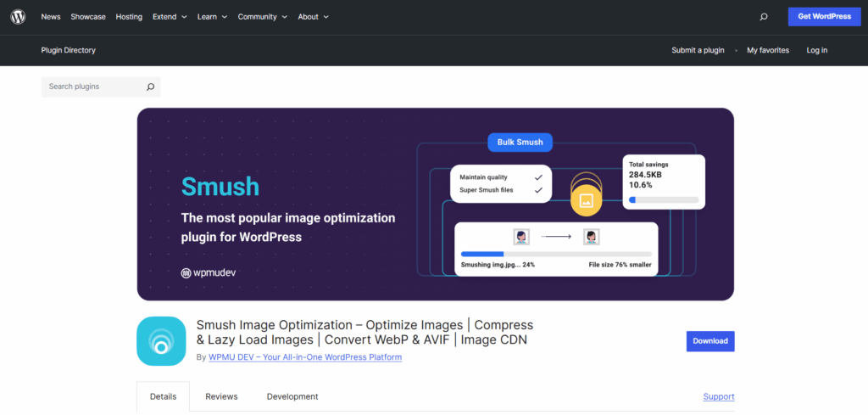
Task: Focus the Search plugins input field
Action: 101,87
